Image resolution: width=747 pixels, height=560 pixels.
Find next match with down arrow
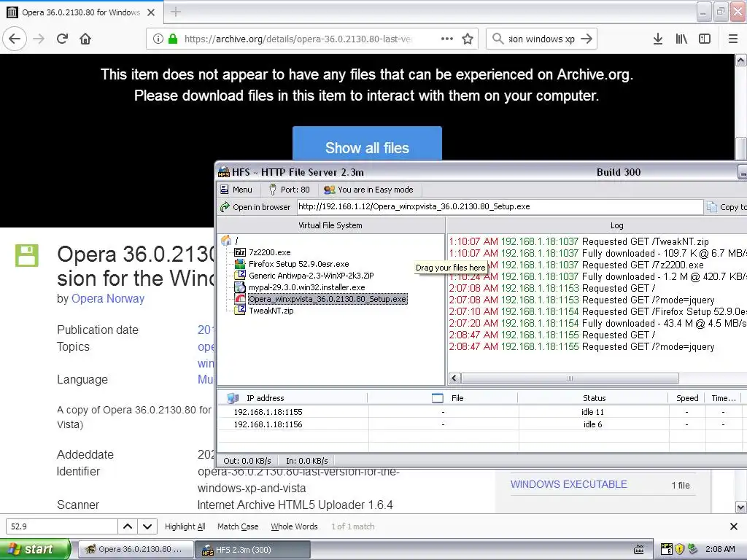point(147,526)
